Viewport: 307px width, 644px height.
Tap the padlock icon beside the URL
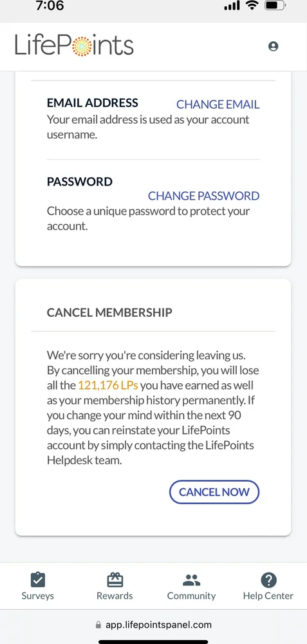98,625
